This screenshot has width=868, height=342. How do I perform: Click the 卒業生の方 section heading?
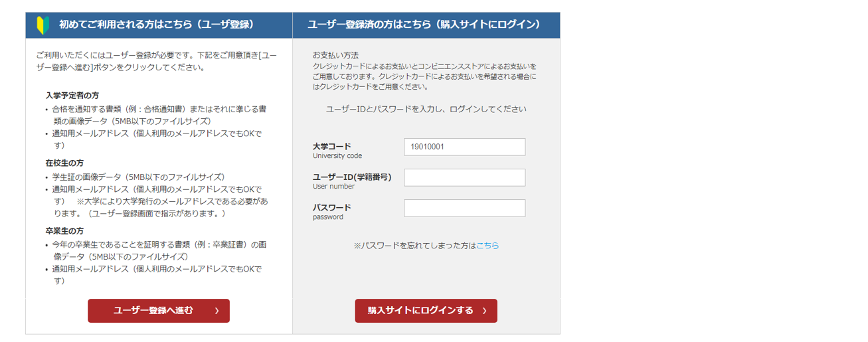click(64, 231)
